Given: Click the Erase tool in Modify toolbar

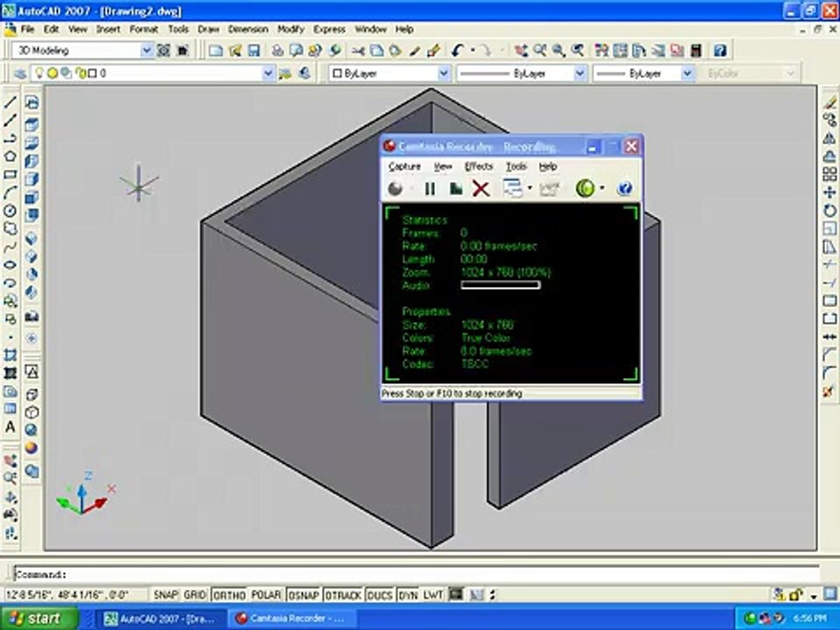Looking at the screenshot, I should 829,101.
